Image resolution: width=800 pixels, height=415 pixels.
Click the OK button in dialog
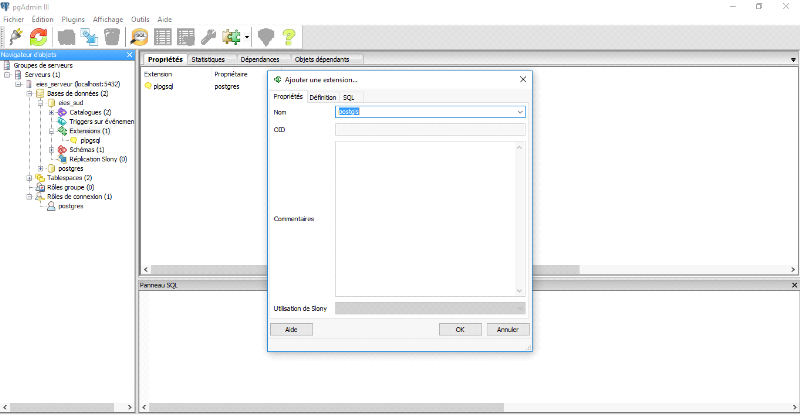(460, 330)
